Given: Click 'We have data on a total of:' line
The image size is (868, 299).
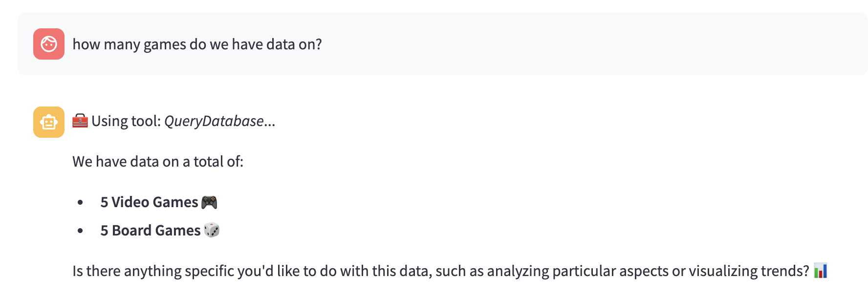Looking at the screenshot, I should tap(158, 162).
